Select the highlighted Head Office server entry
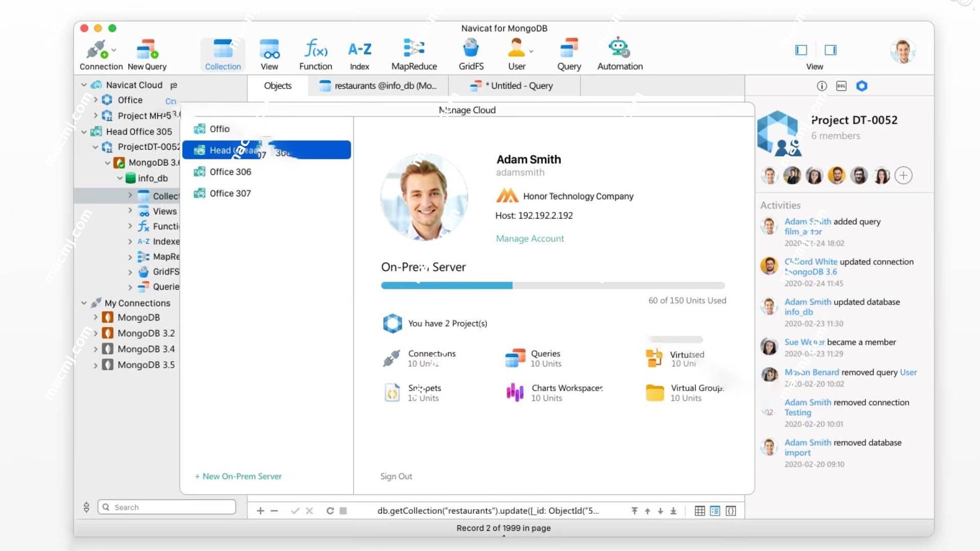 pyautogui.click(x=266, y=150)
